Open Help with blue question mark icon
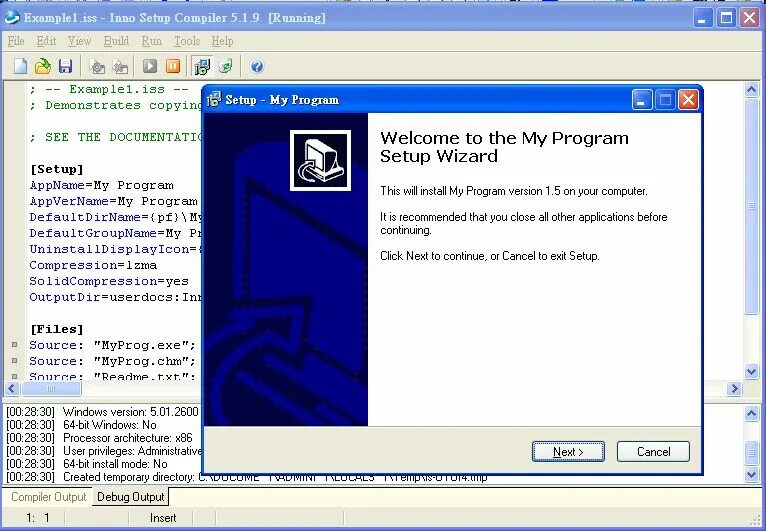Image resolution: width=766 pixels, height=531 pixels. [257, 66]
